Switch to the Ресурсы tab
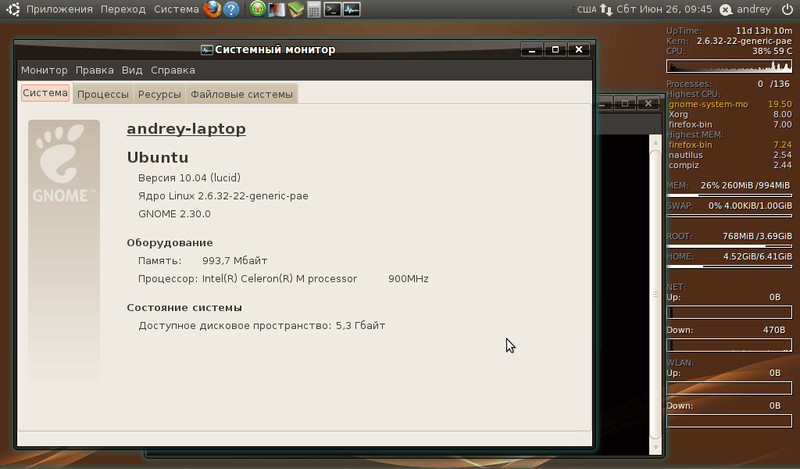This screenshot has height=469, width=800. 159,94
